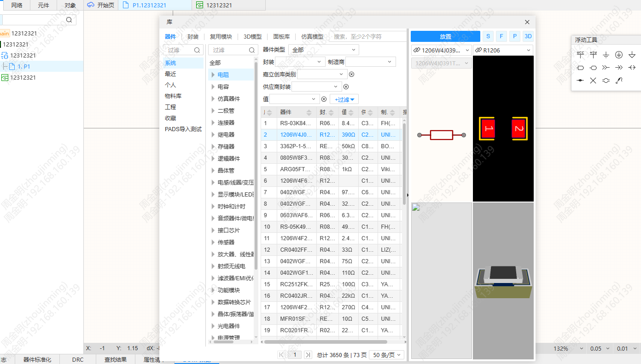Click the cloud icon on 开始页 tab

(91, 5)
